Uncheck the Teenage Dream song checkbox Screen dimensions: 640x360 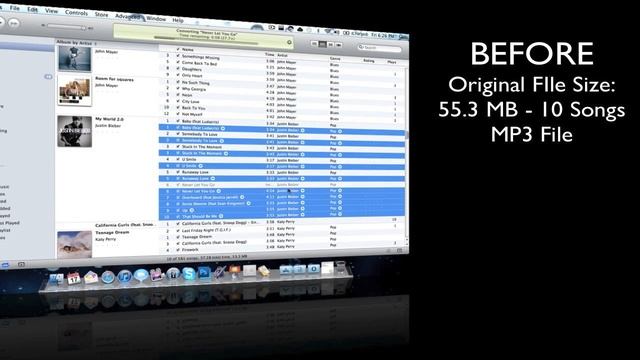coord(178,236)
